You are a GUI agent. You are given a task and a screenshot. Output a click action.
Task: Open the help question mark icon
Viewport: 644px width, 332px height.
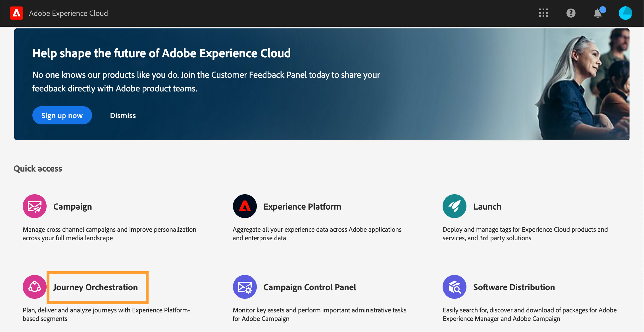[571, 13]
